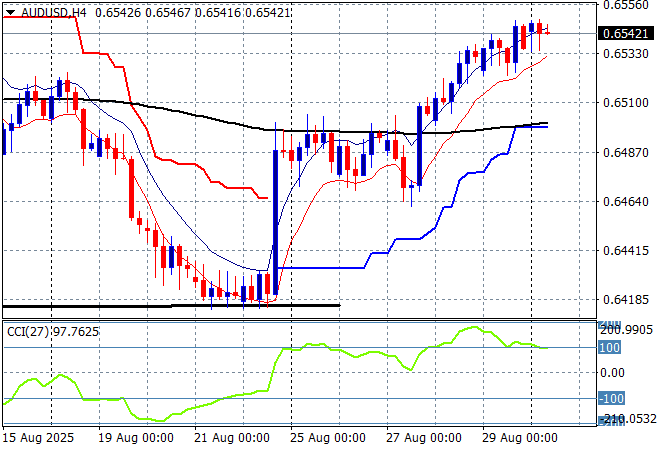Click the 0.64185 price scale label
660x450 pixels.
point(628,299)
